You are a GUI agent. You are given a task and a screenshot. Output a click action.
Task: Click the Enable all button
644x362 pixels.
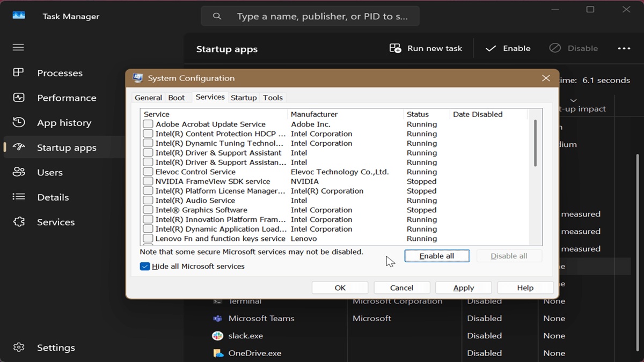(x=437, y=256)
